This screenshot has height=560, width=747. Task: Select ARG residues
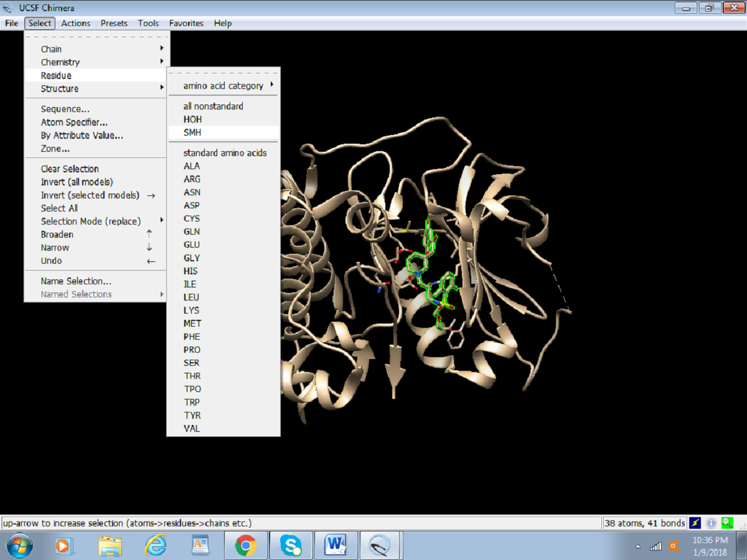coord(223,179)
